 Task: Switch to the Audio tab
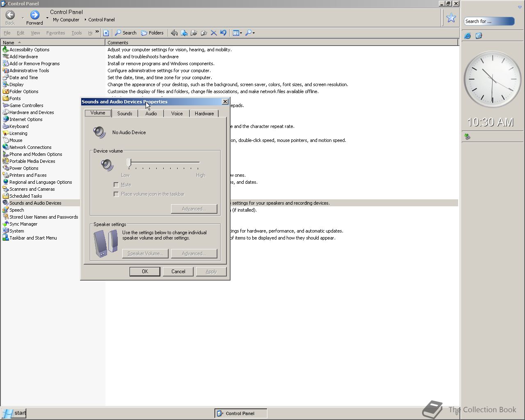point(151,114)
